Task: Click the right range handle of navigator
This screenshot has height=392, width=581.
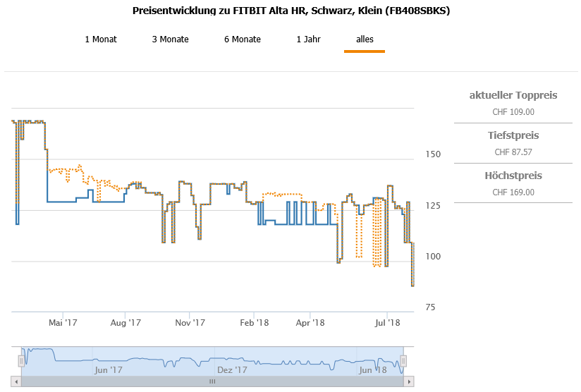Action: point(404,361)
